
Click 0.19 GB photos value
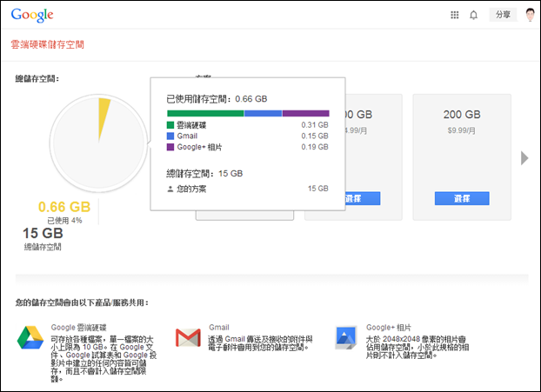315,147
